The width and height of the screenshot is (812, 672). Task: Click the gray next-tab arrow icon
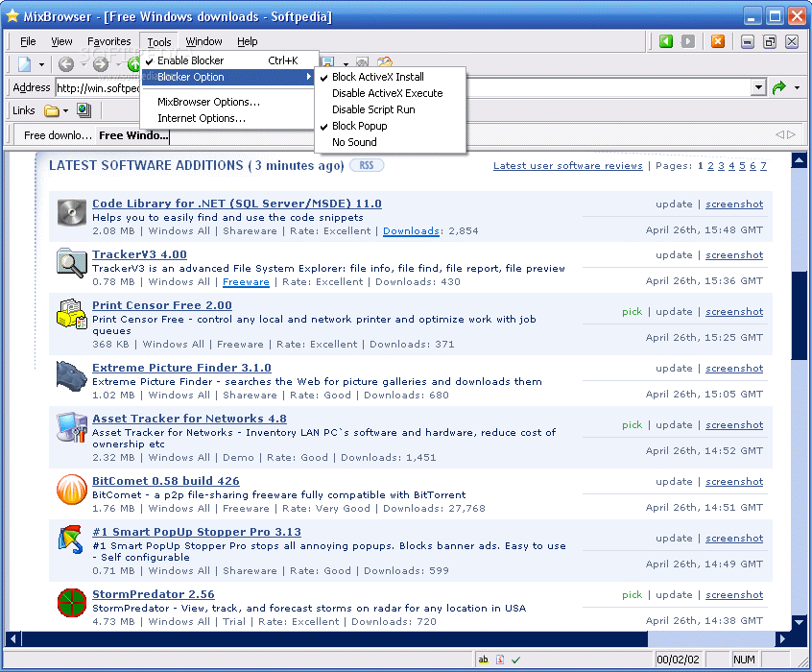pyautogui.click(x=688, y=41)
